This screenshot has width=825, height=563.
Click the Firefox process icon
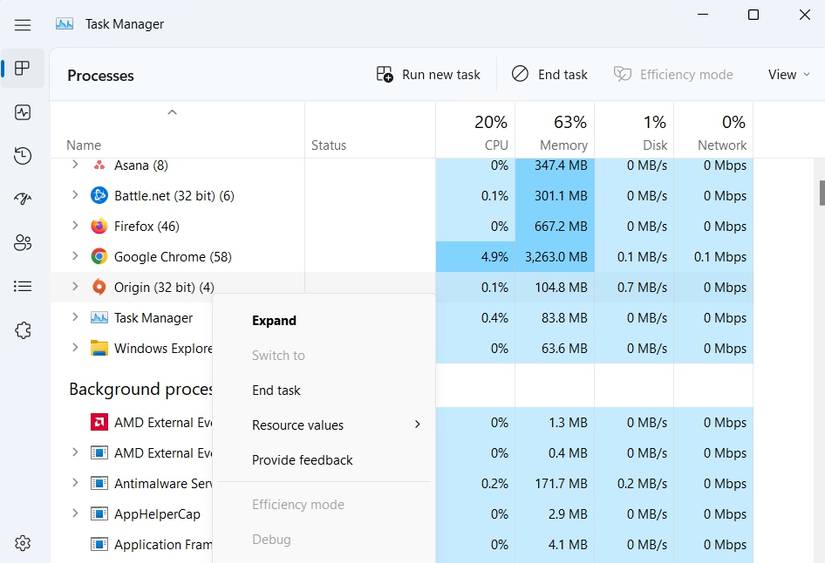pyautogui.click(x=99, y=226)
